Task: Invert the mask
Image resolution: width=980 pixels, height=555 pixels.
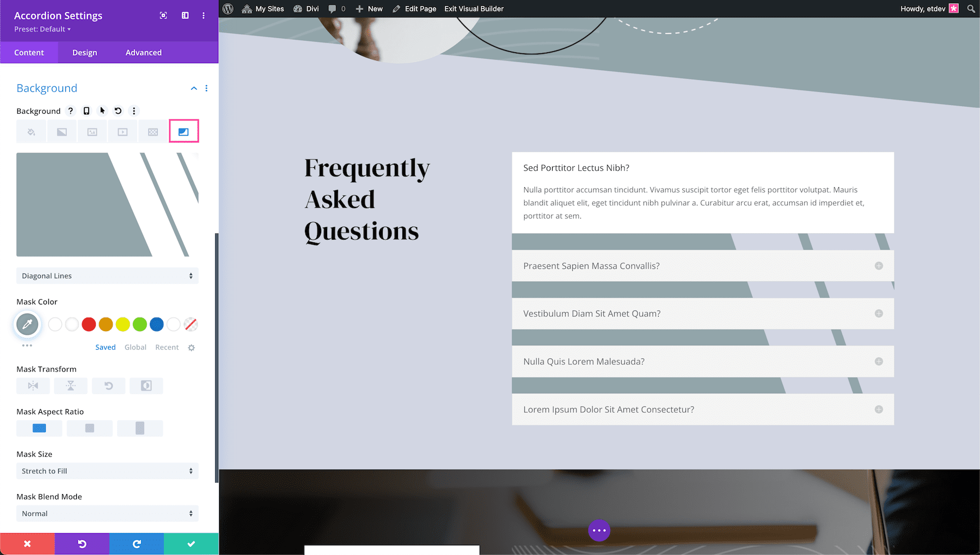Action: pyautogui.click(x=146, y=386)
